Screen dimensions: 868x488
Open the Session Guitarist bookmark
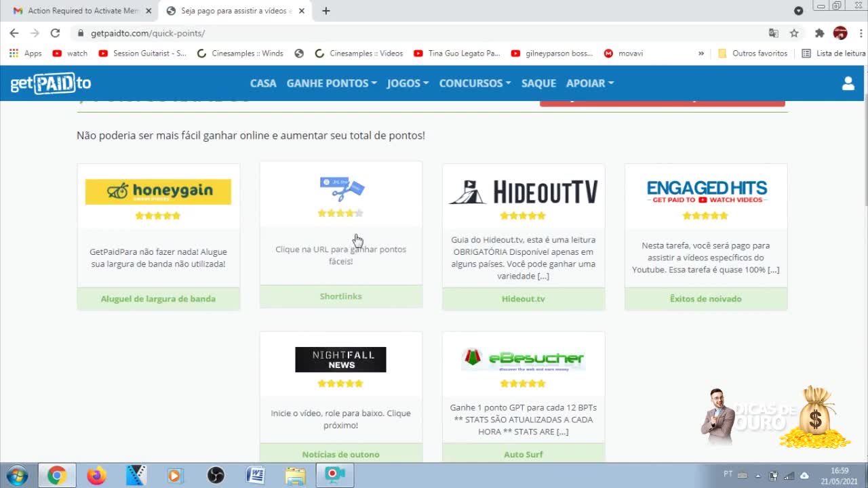coord(142,54)
